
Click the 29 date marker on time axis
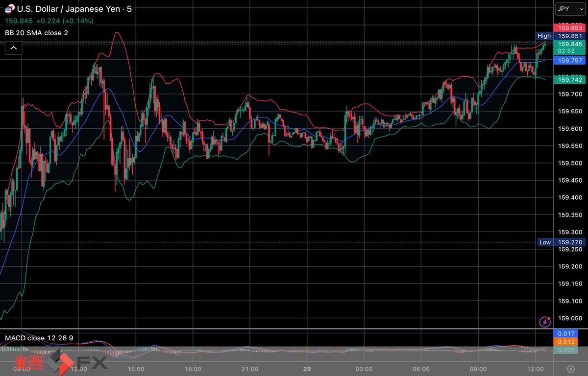[307, 369]
